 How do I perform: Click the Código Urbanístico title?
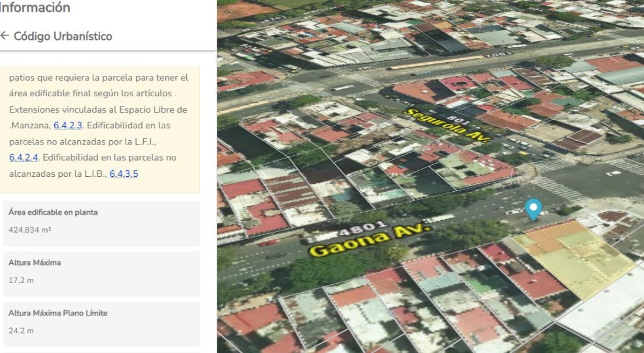click(x=63, y=36)
